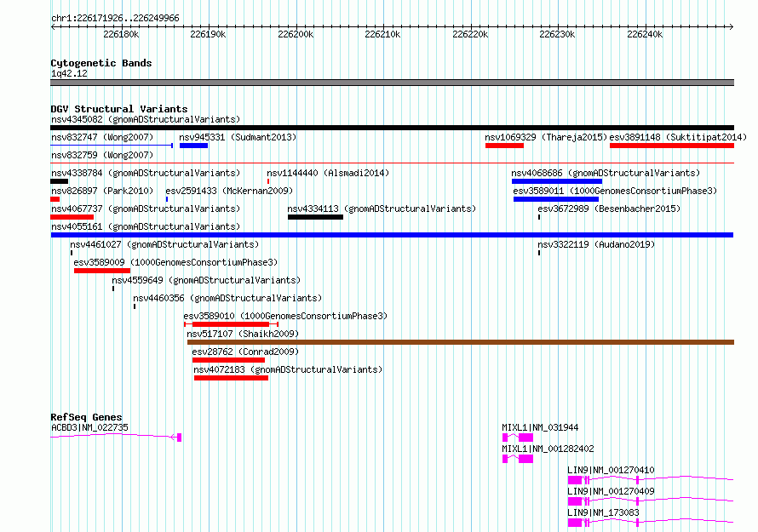Click MIXL1 NM_001282402 exon glyph
This screenshot has height=532, width=758.
tap(518, 459)
